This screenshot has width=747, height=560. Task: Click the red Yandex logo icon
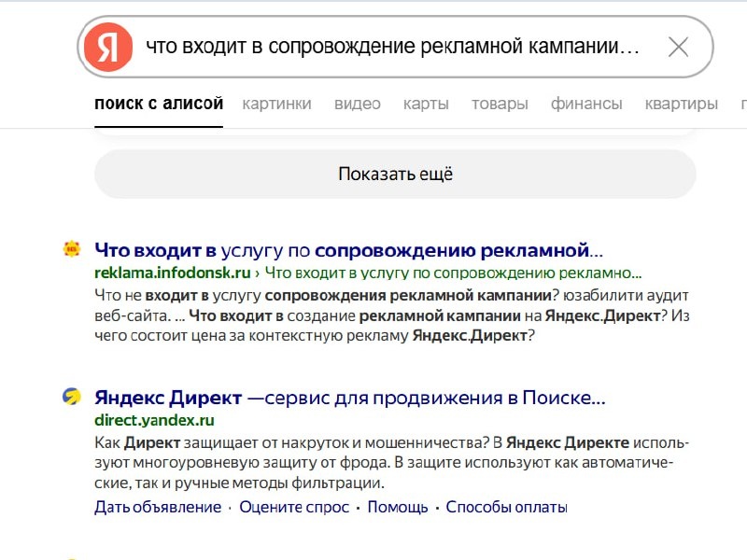coord(108,47)
